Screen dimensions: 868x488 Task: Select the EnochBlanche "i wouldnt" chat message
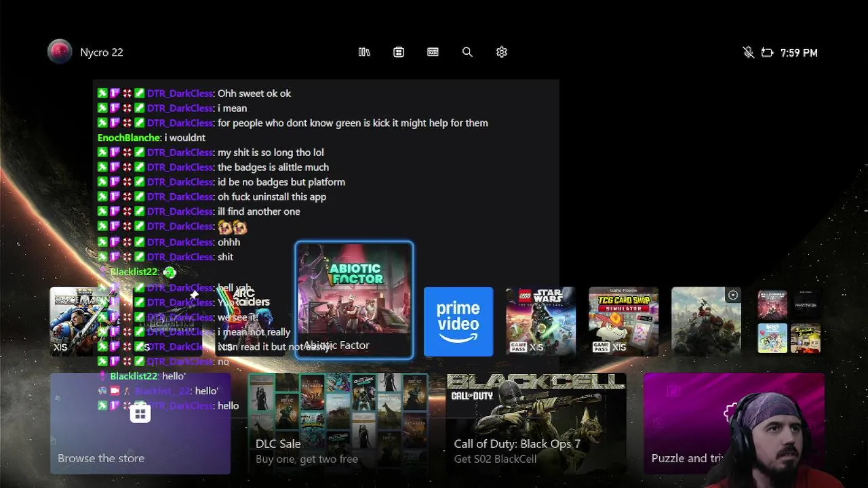(x=151, y=138)
